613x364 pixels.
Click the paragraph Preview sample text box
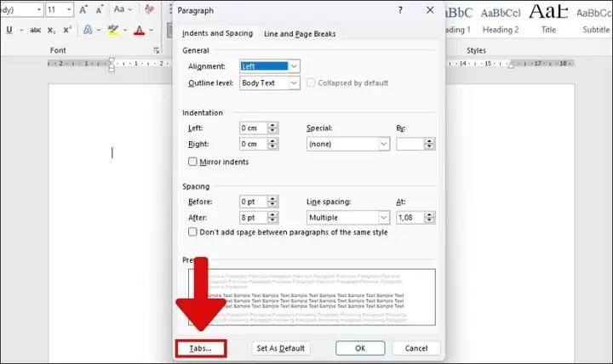click(x=312, y=297)
